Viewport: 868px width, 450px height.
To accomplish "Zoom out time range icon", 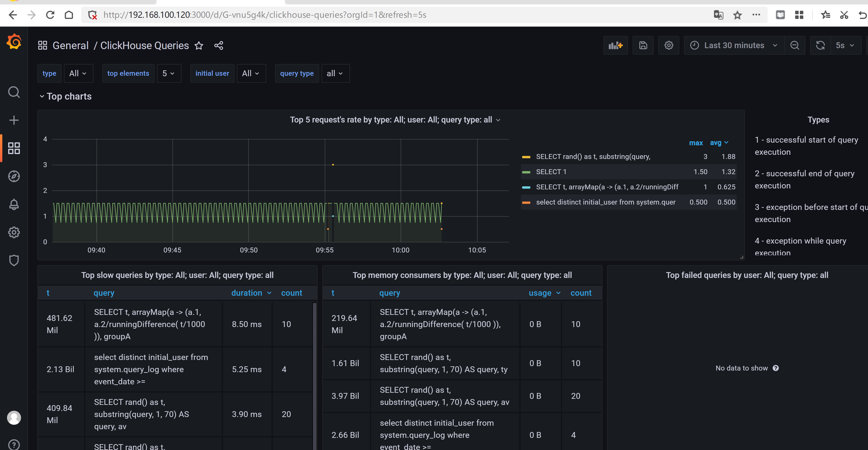I will point(794,45).
